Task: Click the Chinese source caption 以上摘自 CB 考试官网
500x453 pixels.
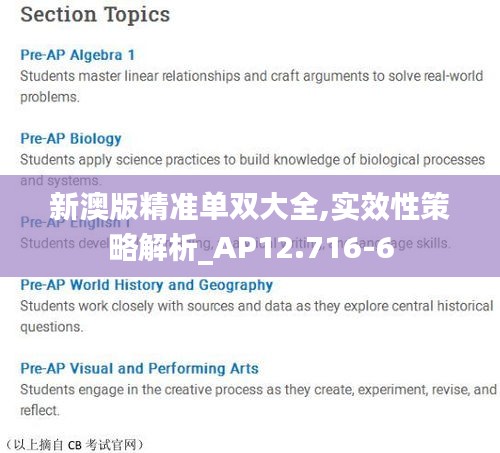Action: pos(75,445)
